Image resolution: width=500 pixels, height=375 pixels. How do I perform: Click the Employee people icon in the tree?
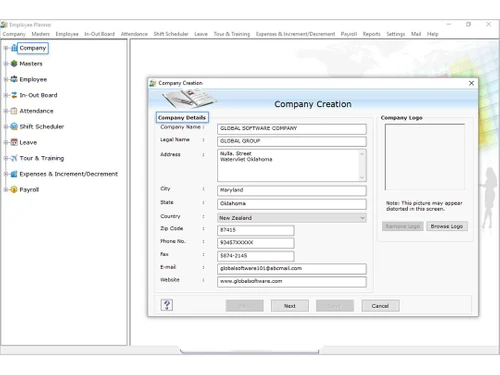(x=14, y=79)
